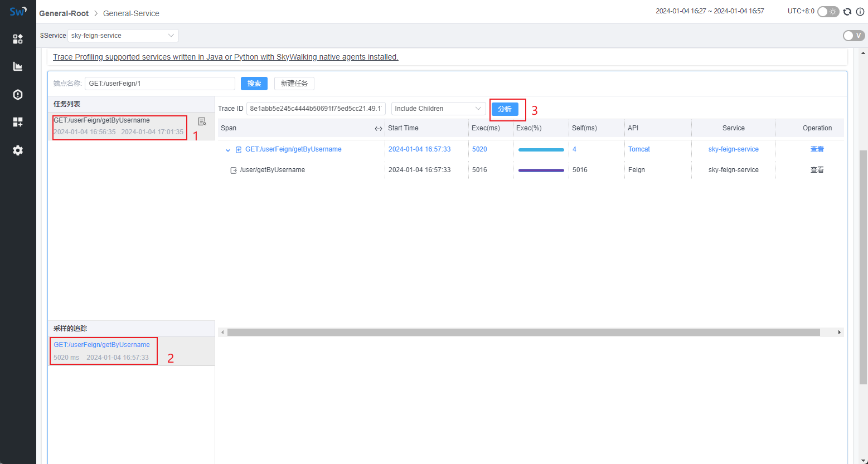868x464 pixels.
Task: Click the refresh icon in the top bar
Action: (847, 12)
